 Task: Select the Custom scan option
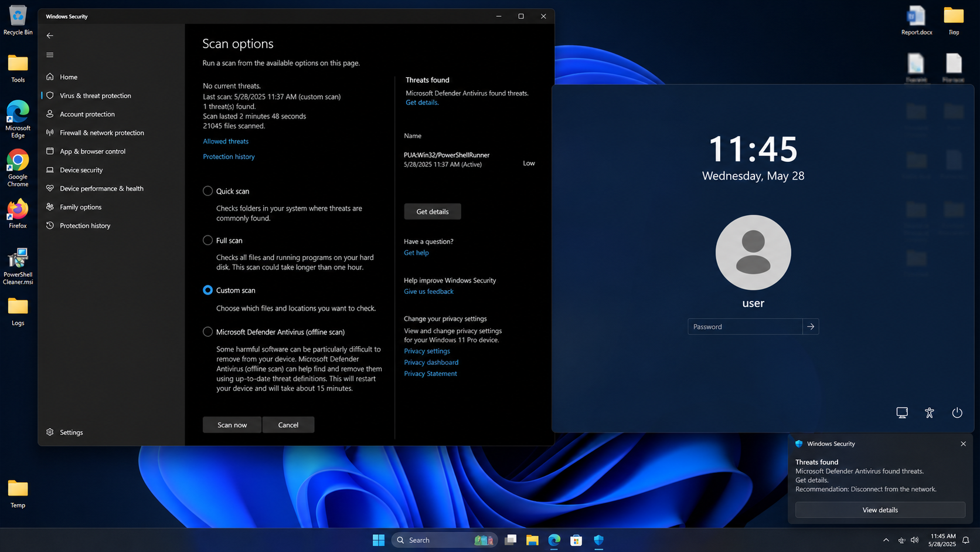207,290
